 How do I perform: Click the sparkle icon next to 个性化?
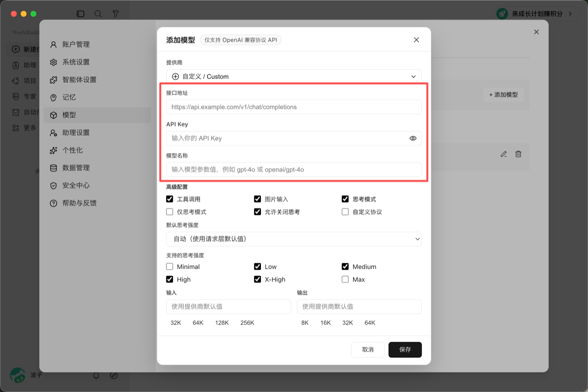click(54, 150)
